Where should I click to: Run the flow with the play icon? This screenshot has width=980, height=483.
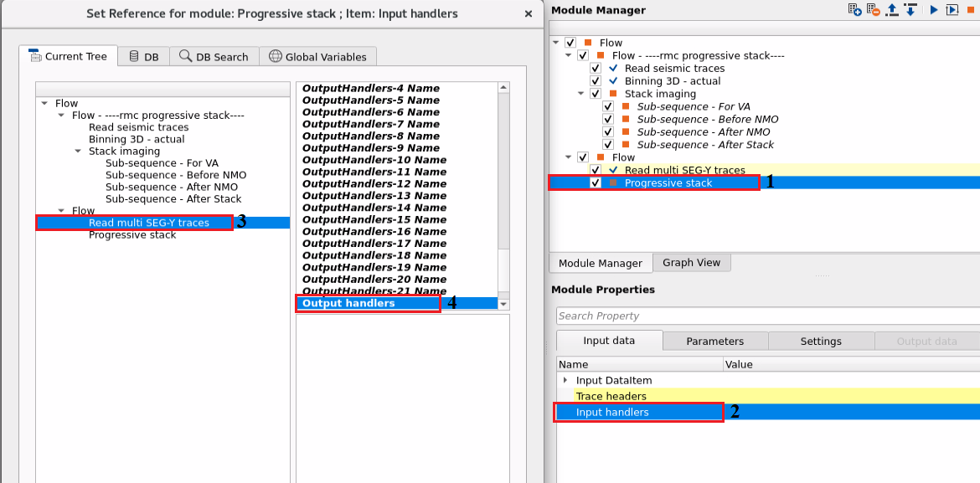tap(932, 9)
